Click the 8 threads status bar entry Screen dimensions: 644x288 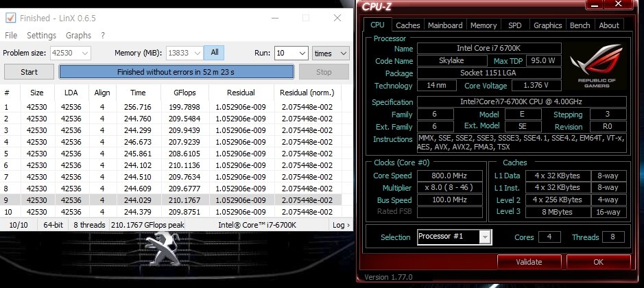(89, 225)
